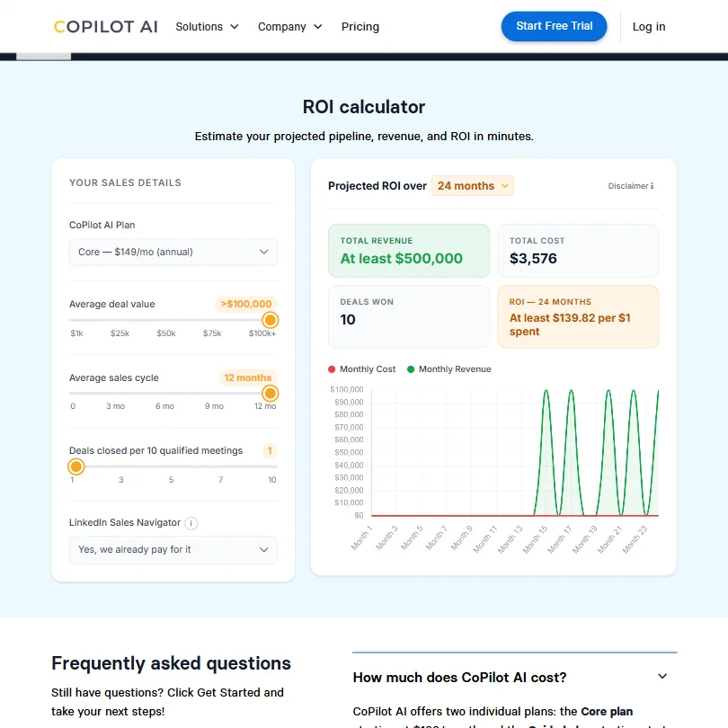The width and height of the screenshot is (728, 728).
Task: Click the 3 mo tick label
Action: click(x=115, y=406)
